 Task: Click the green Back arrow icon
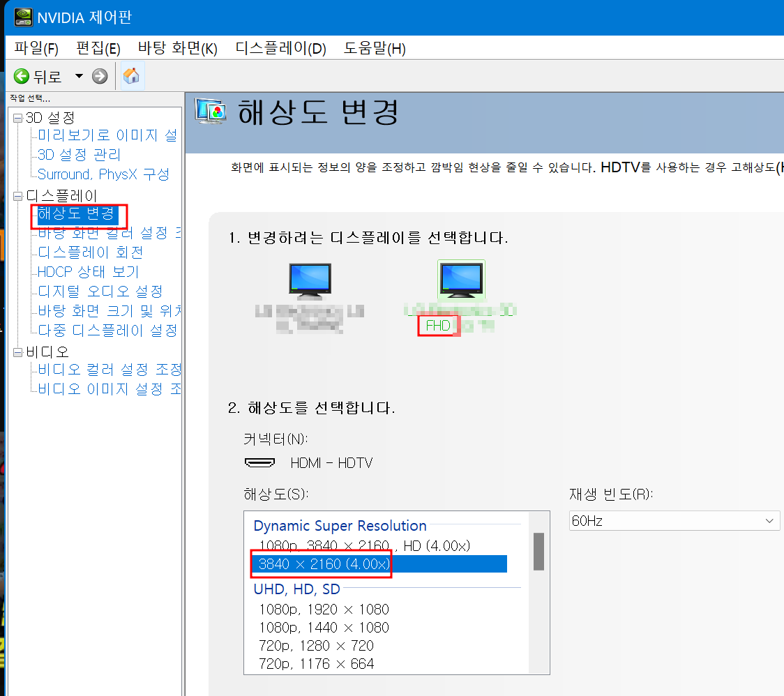click(x=21, y=77)
